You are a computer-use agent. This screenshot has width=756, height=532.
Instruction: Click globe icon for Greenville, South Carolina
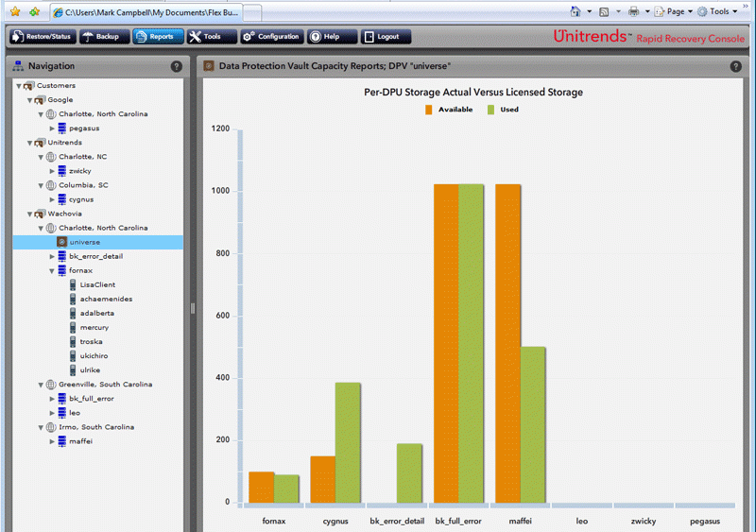tap(51, 385)
